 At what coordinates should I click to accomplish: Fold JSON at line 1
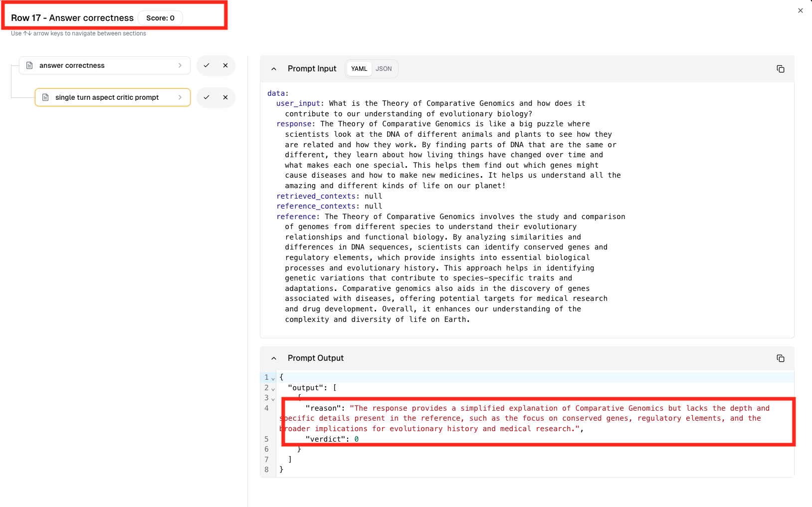point(273,378)
